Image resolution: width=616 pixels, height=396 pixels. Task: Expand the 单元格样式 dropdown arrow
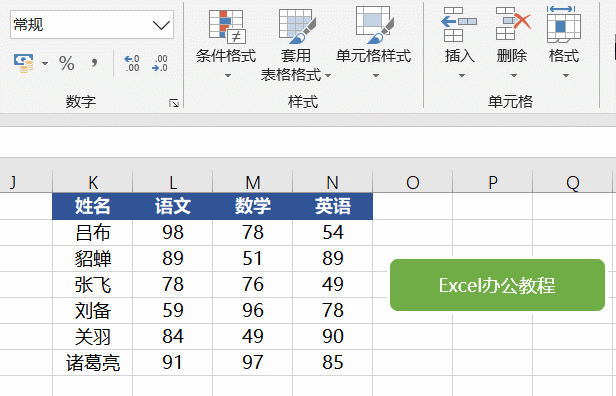pyautogui.click(x=376, y=75)
